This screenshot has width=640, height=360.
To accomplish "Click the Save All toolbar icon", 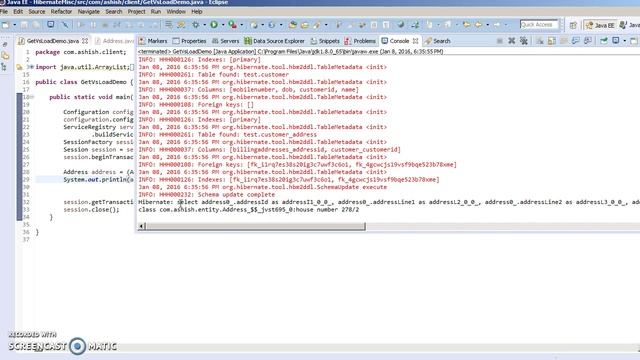I will pyautogui.click(x=36, y=25).
